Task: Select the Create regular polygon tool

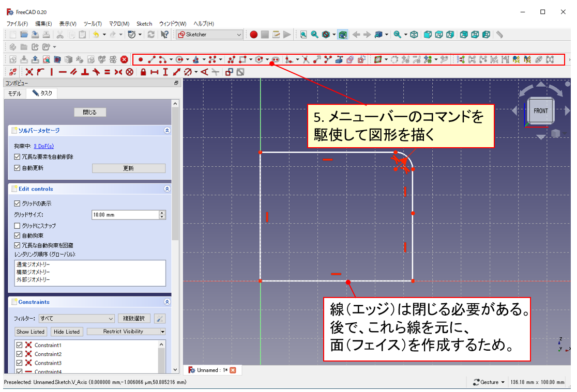Action: 259,59
